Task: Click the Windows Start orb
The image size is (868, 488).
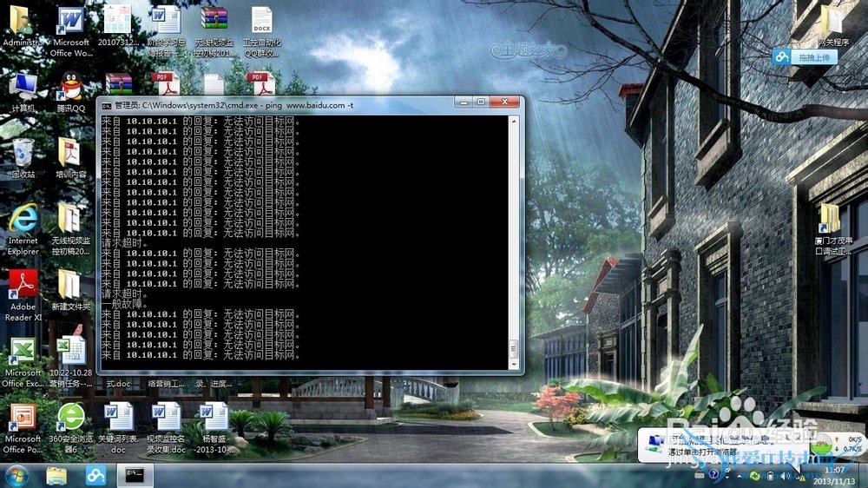Action: 16,477
